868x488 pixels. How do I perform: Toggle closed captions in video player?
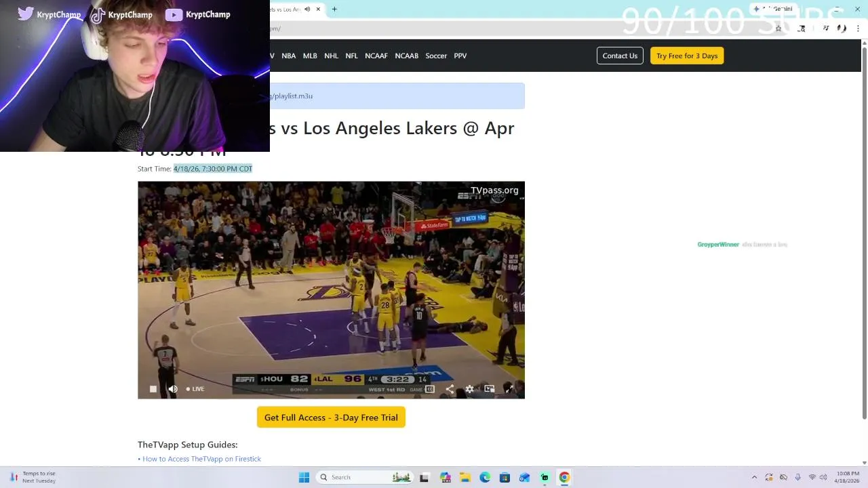(x=430, y=389)
